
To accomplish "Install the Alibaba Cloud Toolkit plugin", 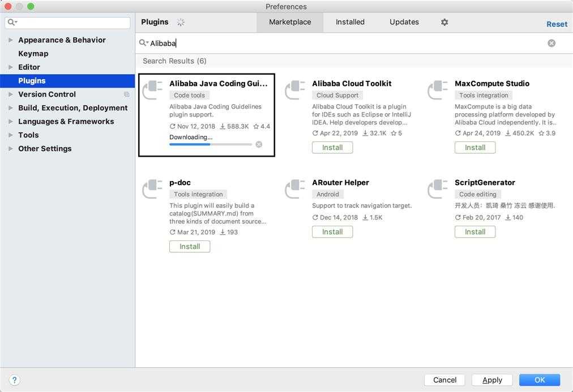I will (332, 148).
